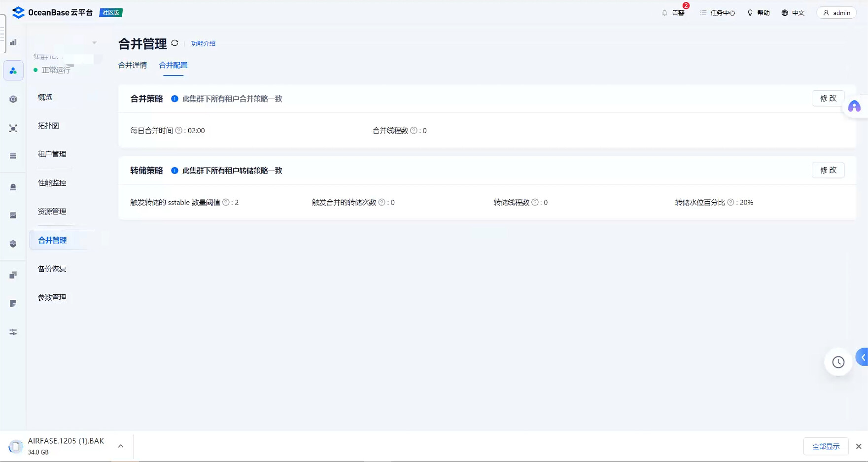The width and height of the screenshot is (868, 462).
Task: Open 资源管理 in cluster menu
Action: coord(52,212)
